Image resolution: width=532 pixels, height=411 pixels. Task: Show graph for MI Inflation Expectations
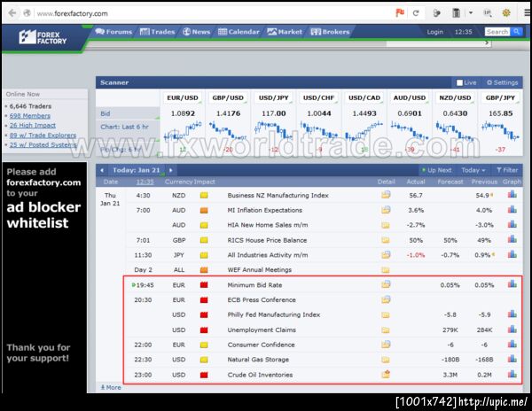click(512, 209)
